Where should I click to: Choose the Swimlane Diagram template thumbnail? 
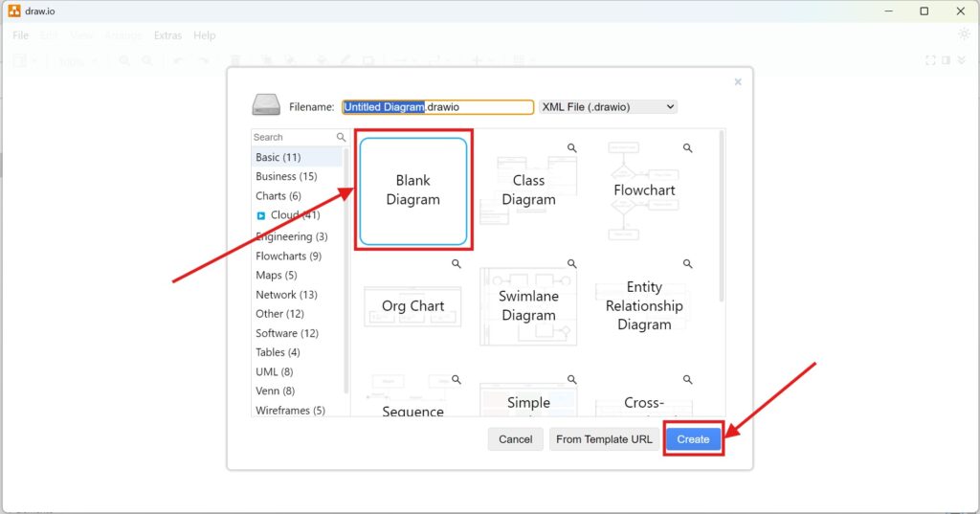(528, 305)
